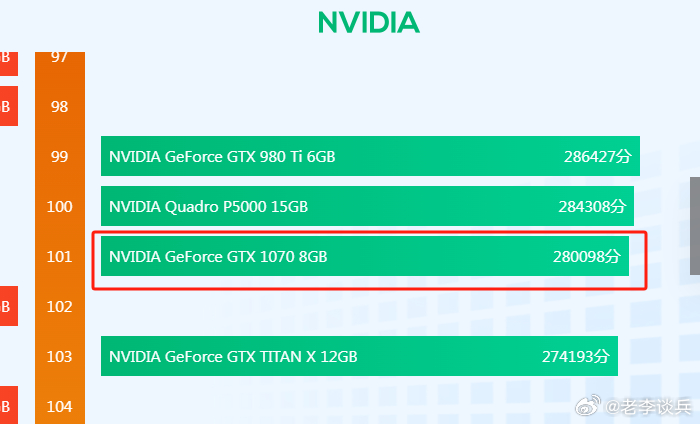Click rank number 100
Screen dimensions: 700x424
pos(59,207)
